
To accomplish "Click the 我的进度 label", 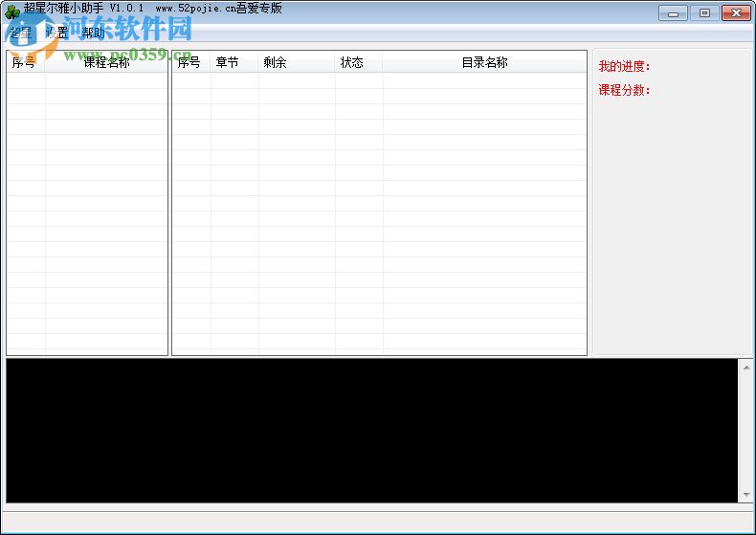I will click(x=624, y=66).
